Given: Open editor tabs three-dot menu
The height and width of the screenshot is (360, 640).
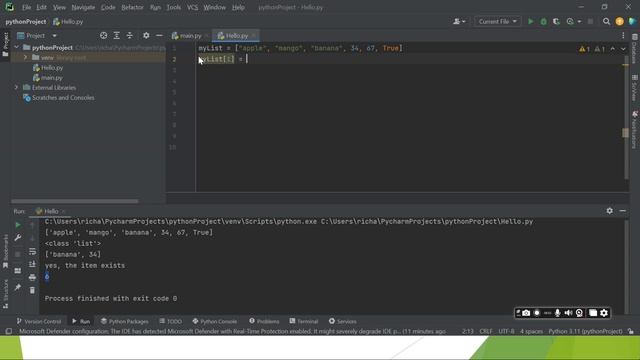Looking at the screenshot, I should pos(623,36).
